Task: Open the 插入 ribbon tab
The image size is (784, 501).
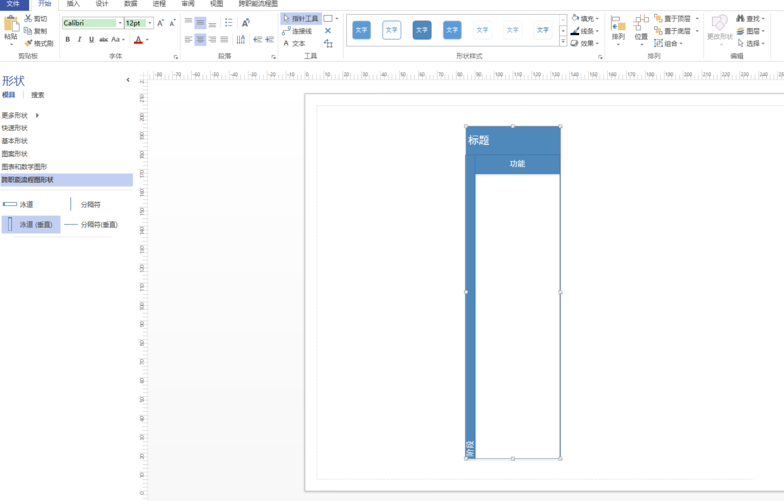Action: tap(73, 4)
